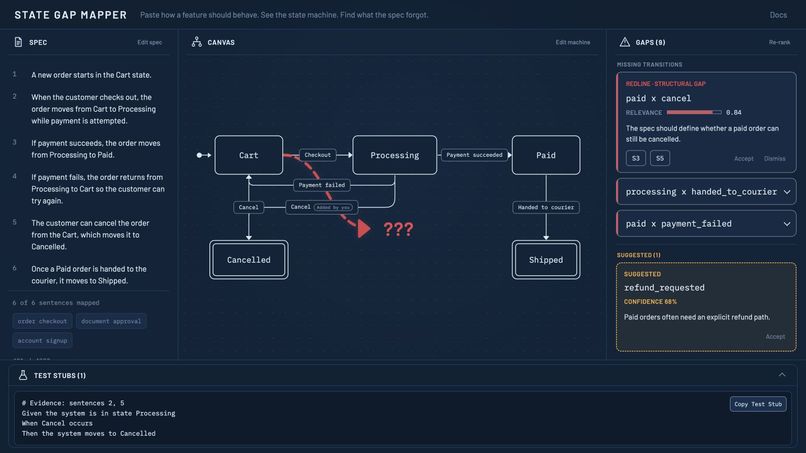Load the account signup example
Viewport: 806px width, 453px height.
(x=42, y=340)
